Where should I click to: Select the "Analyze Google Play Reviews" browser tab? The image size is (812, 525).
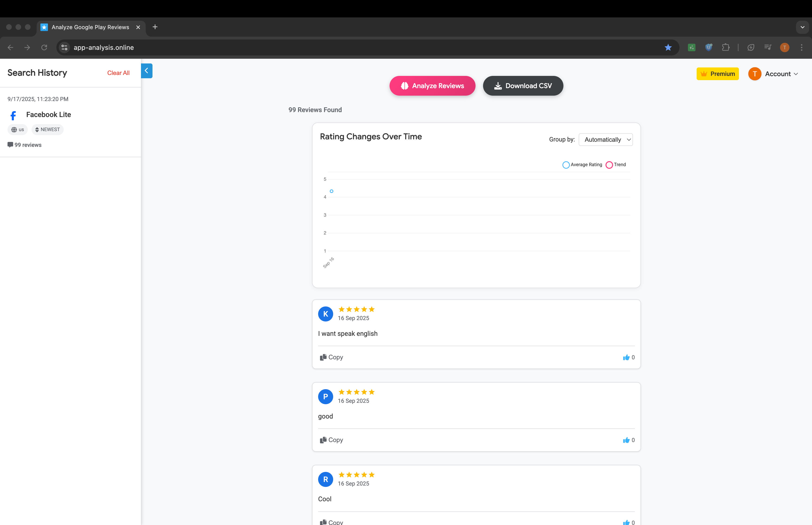pyautogui.click(x=90, y=27)
